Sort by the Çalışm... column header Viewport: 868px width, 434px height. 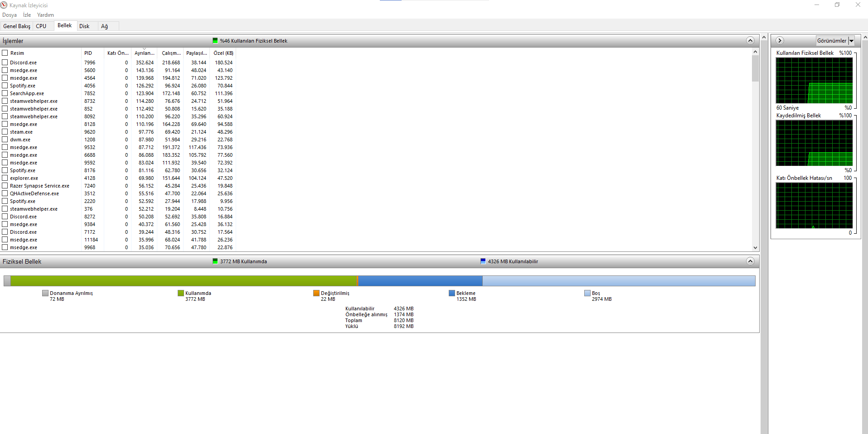170,53
